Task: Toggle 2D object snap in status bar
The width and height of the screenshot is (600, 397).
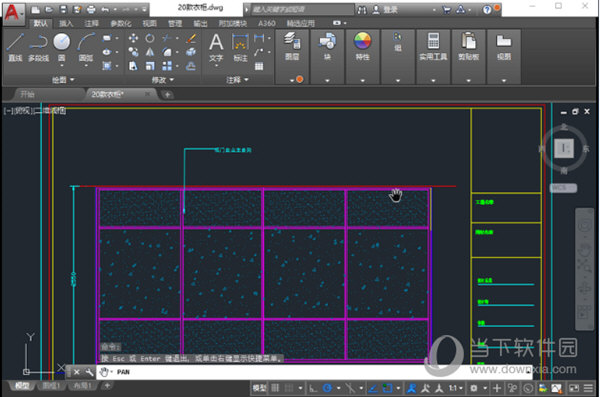Action: [x=387, y=388]
